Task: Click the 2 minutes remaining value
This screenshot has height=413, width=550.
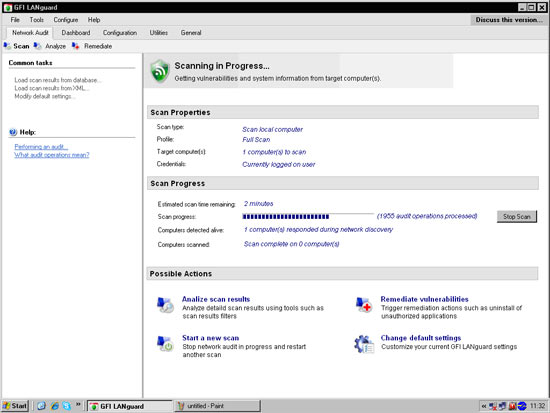Action: pos(259,204)
